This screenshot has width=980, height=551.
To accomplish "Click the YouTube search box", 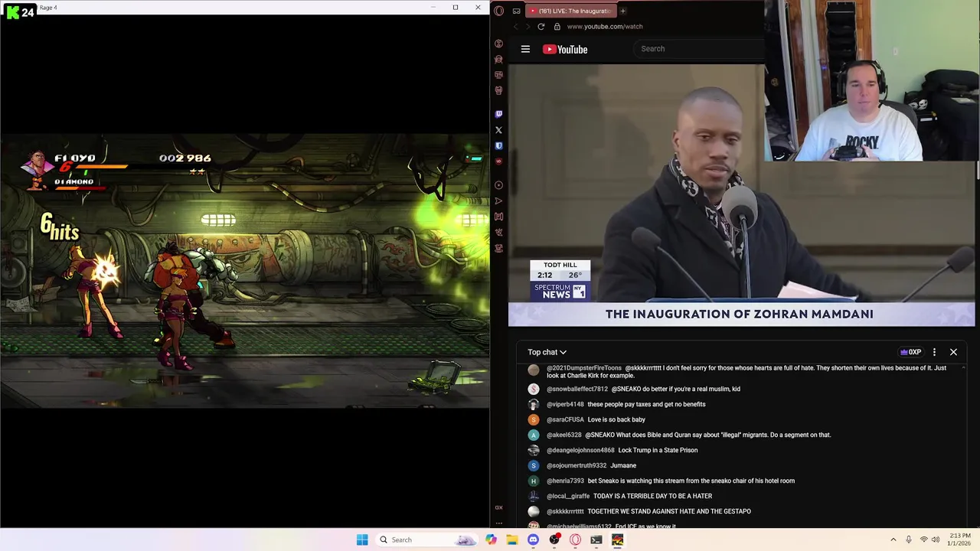I will pos(698,48).
